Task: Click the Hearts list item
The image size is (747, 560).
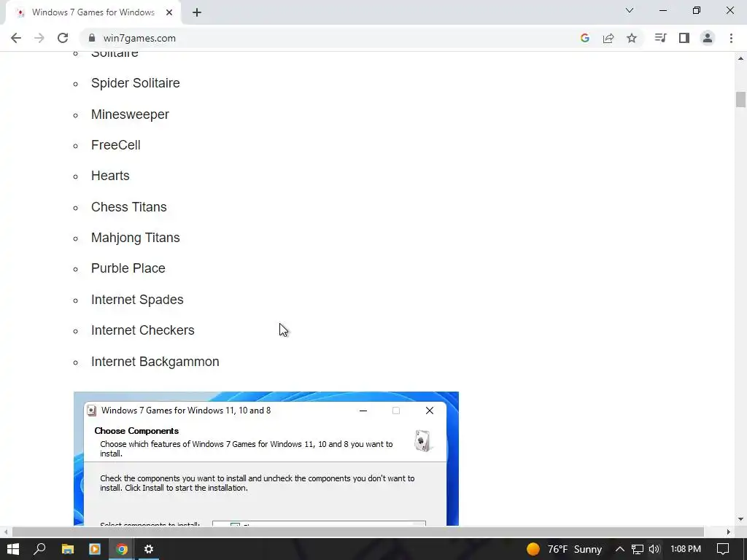Action: tap(110, 176)
